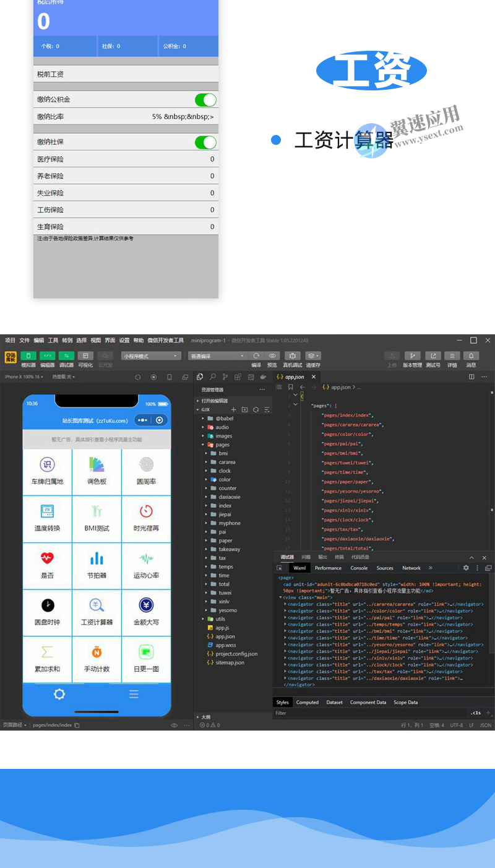The height and width of the screenshot is (868, 495).
Task: Click the green 模拟器 simulator toolbar button
Action: (28, 356)
